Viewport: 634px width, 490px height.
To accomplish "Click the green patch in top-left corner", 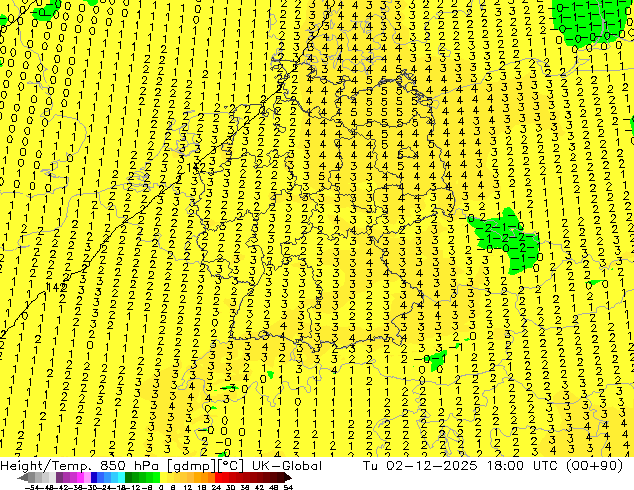I will pyautogui.click(x=46, y=12).
